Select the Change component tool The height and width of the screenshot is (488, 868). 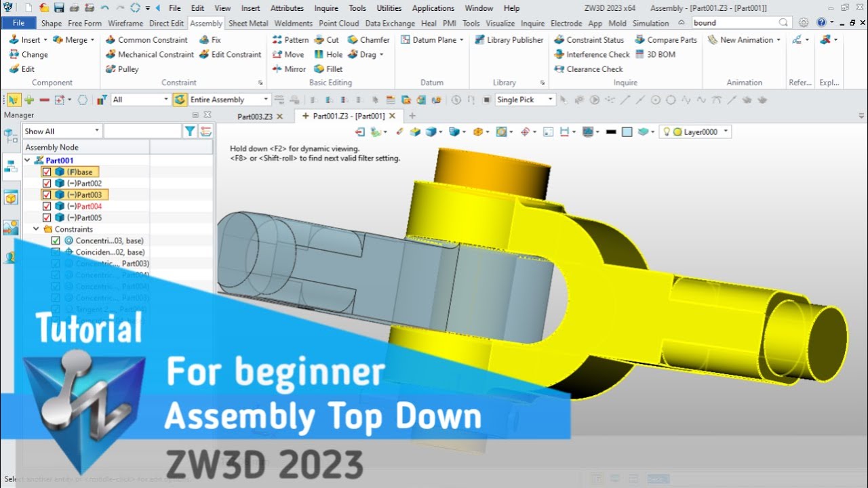(28, 54)
